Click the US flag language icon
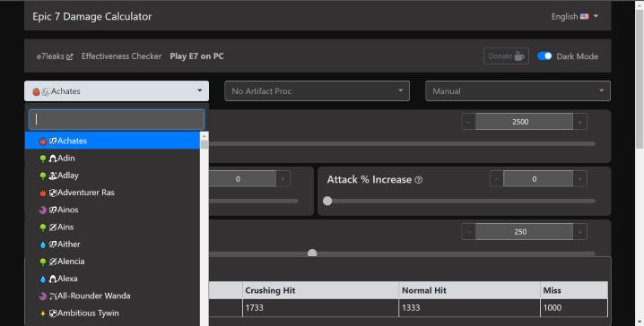Viewport: 644px width, 326px height. 584,16
